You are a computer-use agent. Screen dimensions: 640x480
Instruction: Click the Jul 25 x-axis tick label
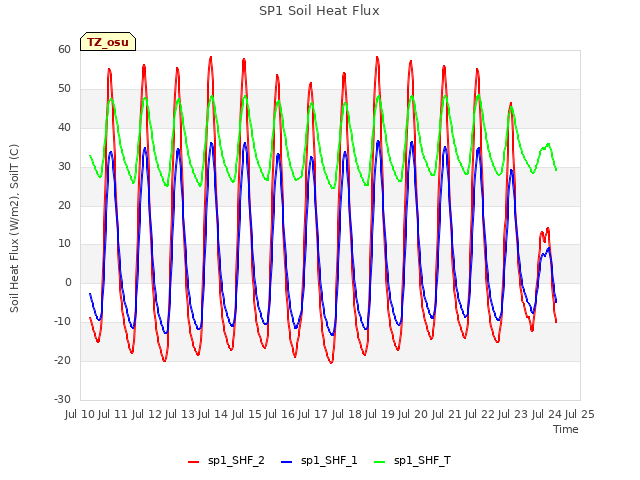pos(580,414)
